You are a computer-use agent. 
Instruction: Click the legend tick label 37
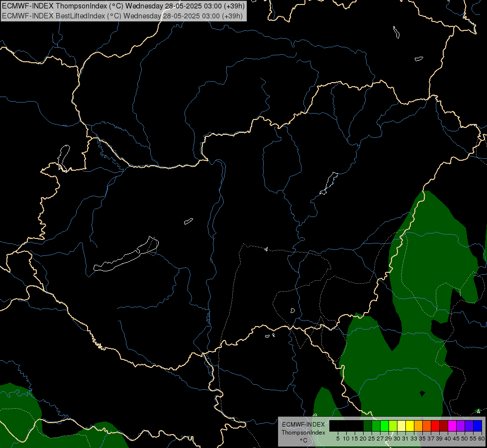coord(431,439)
